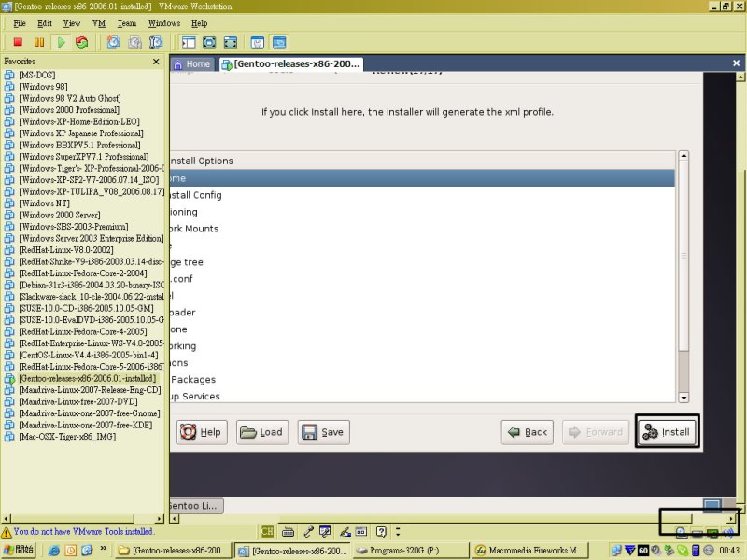Select [RedHat-Linux-V8.0-2002] in Favorites
This screenshot has height=560, width=747.
[66, 250]
